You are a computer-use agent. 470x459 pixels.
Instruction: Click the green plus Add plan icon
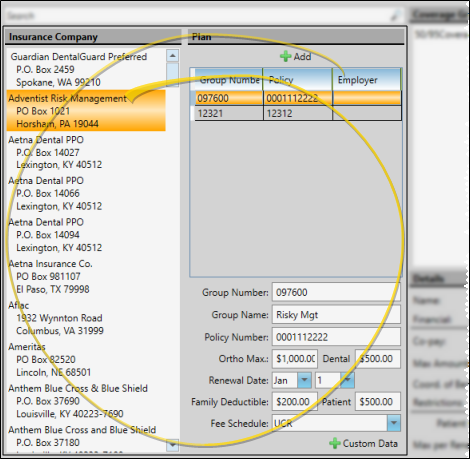(x=285, y=56)
